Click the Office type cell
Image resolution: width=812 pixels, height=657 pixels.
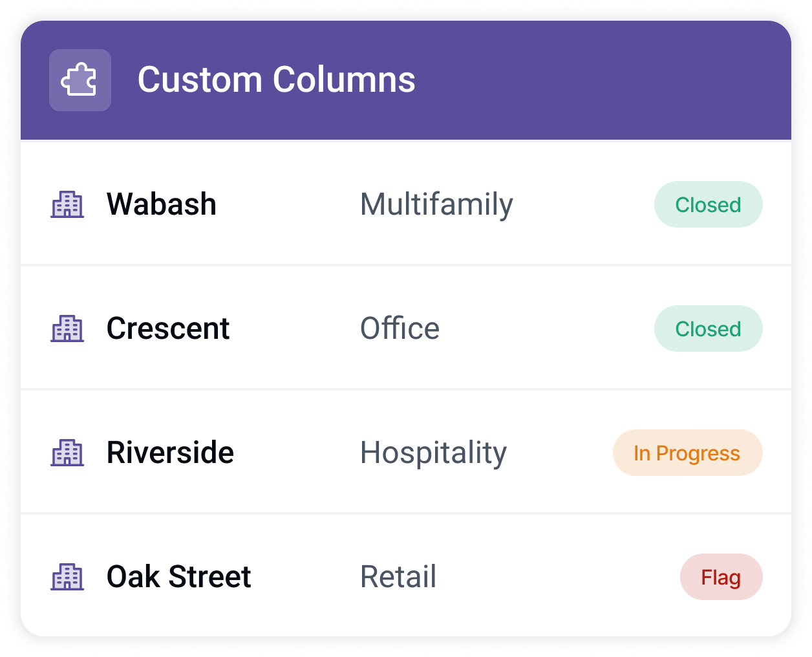pos(400,328)
